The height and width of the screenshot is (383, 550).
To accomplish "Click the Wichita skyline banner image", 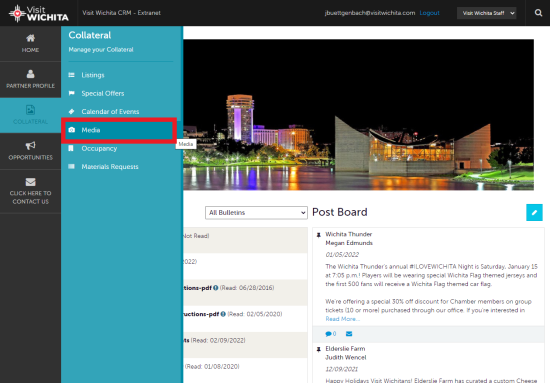I will pyautogui.click(x=358, y=115).
